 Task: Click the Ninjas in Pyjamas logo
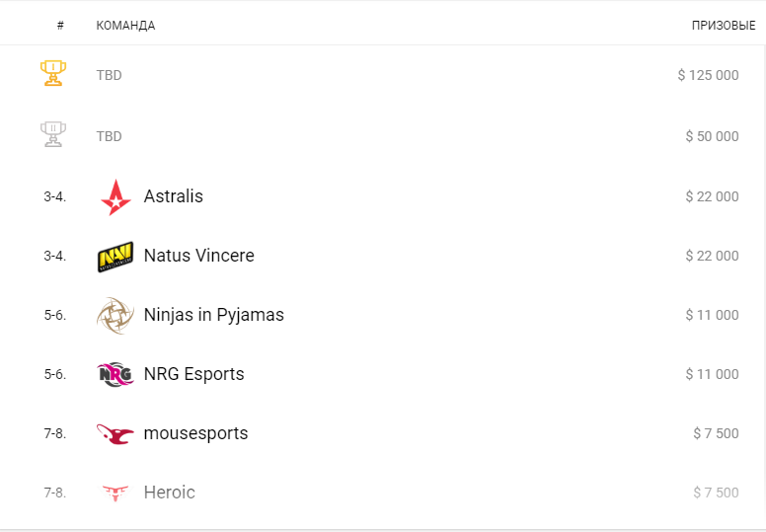(x=115, y=316)
